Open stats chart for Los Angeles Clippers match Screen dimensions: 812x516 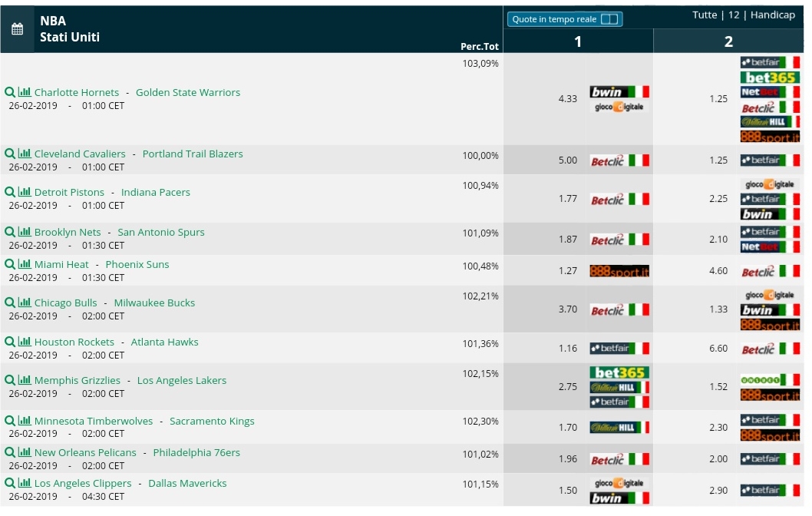point(25,483)
